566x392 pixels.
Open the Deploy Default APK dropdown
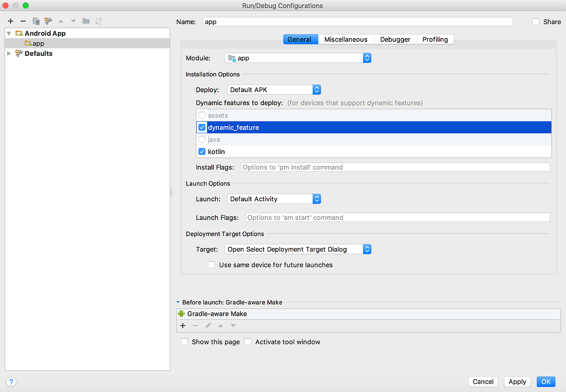pos(274,90)
